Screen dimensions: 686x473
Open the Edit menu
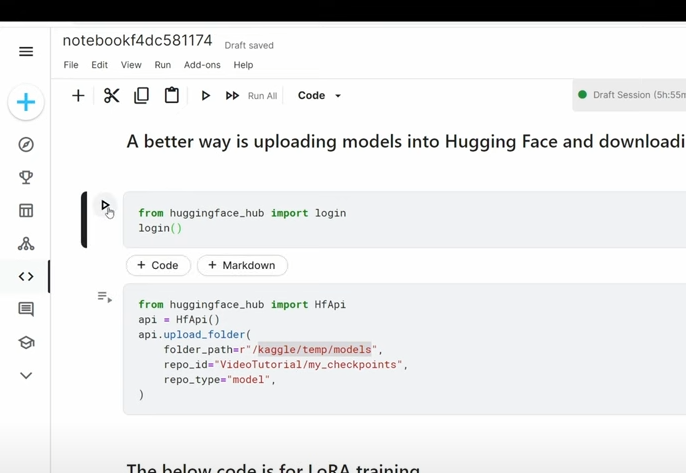[99, 65]
